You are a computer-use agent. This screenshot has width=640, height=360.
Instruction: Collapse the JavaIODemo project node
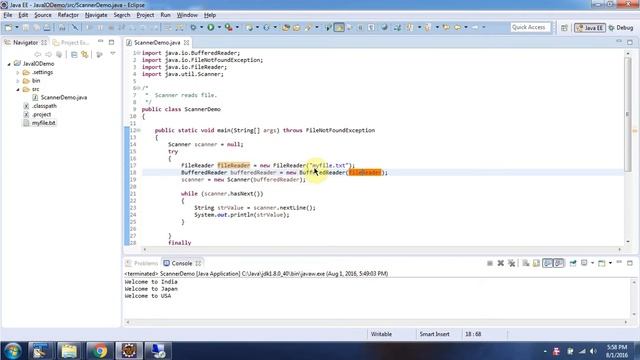[9, 64]
